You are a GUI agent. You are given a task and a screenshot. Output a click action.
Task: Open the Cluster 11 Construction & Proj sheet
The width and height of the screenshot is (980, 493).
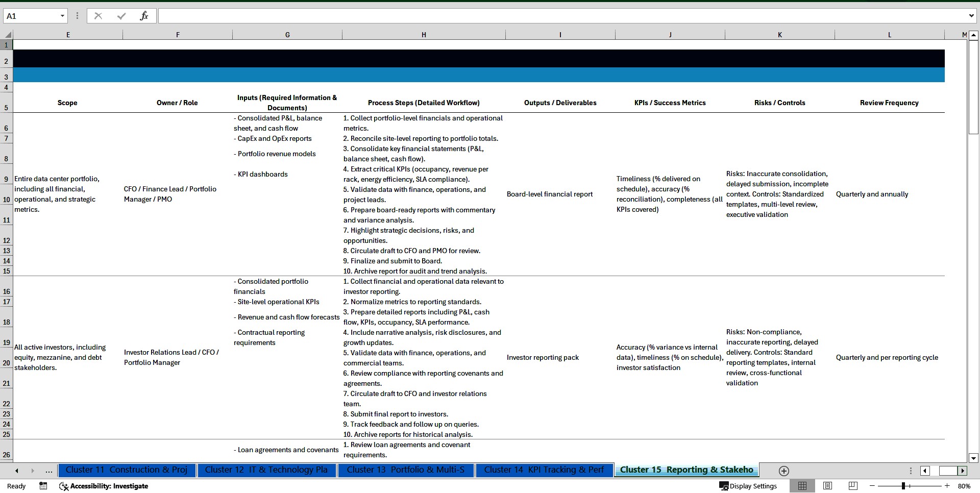tap(127, 470)
